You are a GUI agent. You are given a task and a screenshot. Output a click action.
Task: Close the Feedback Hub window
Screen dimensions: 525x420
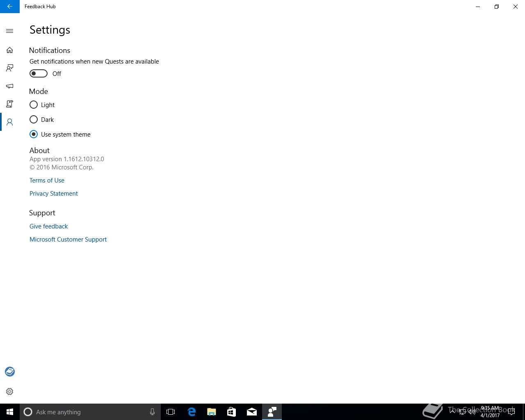pos(516,7)
